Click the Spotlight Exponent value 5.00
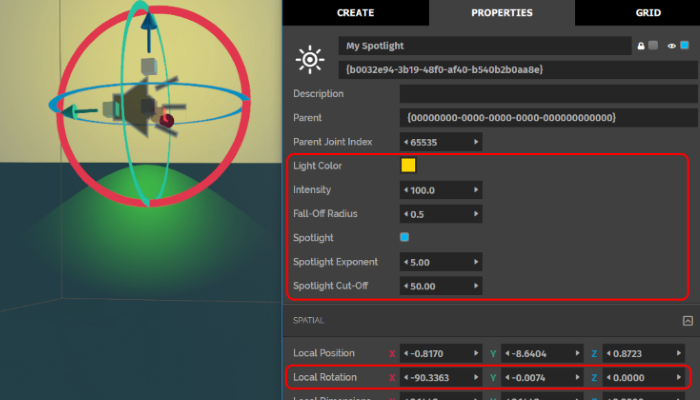The width and height of the screenshot is (700, 400). [420, 262]
